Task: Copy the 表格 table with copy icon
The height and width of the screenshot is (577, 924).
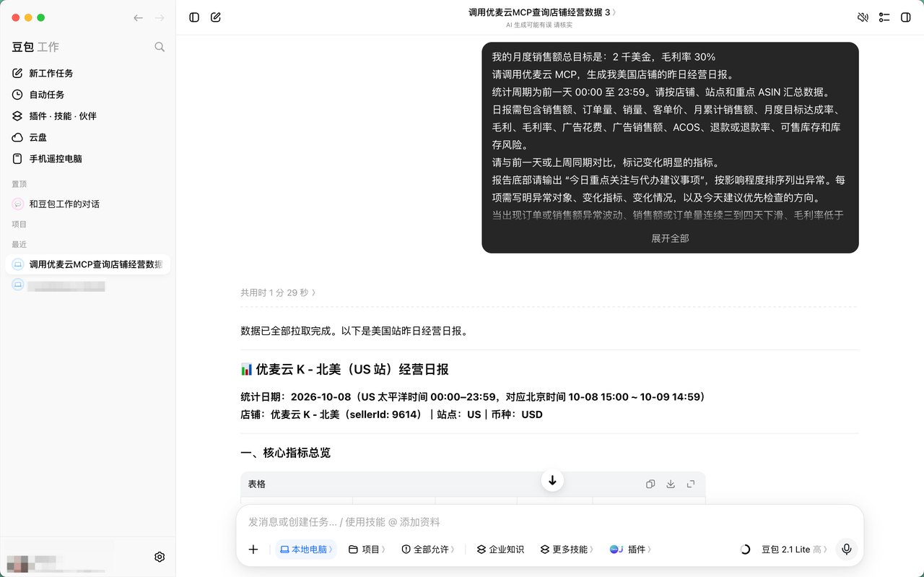Action: 650,484
